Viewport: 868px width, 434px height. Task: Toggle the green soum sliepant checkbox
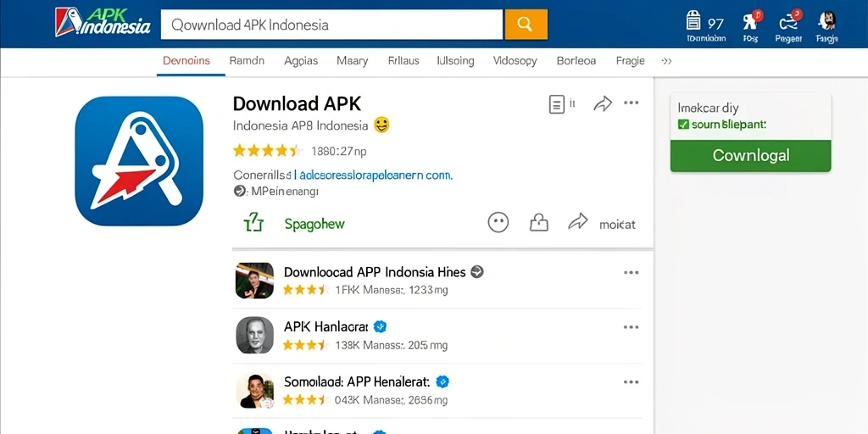point(683,125)
